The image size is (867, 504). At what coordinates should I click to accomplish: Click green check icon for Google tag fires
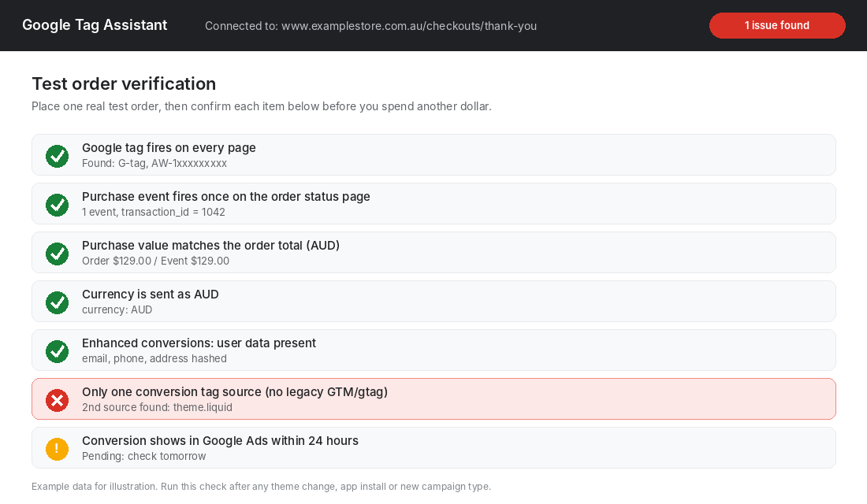click(57, 156)
